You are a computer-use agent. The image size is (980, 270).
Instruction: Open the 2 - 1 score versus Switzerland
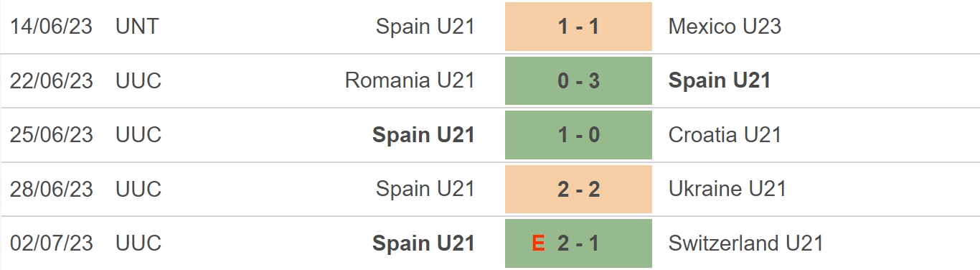[x=578, y=243]
